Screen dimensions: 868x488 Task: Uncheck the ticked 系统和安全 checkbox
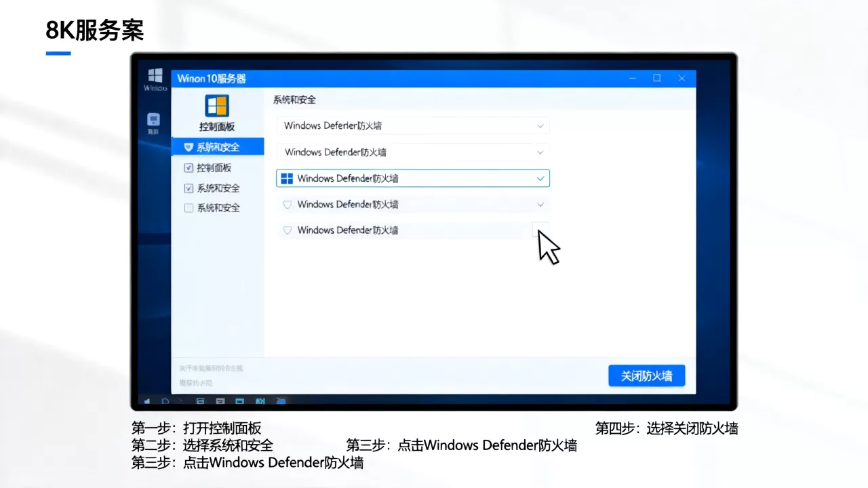(189, 188)
